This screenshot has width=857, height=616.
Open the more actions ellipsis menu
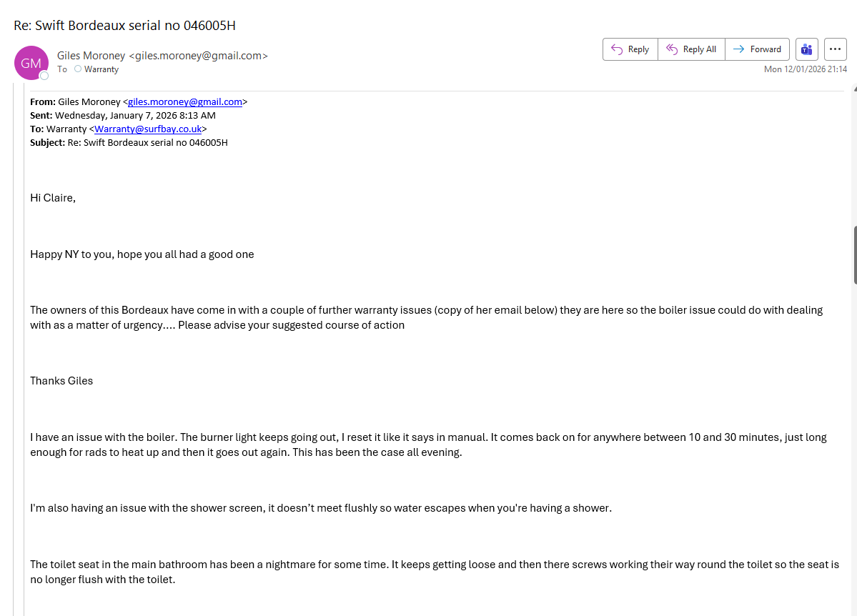tap(836, 49)
